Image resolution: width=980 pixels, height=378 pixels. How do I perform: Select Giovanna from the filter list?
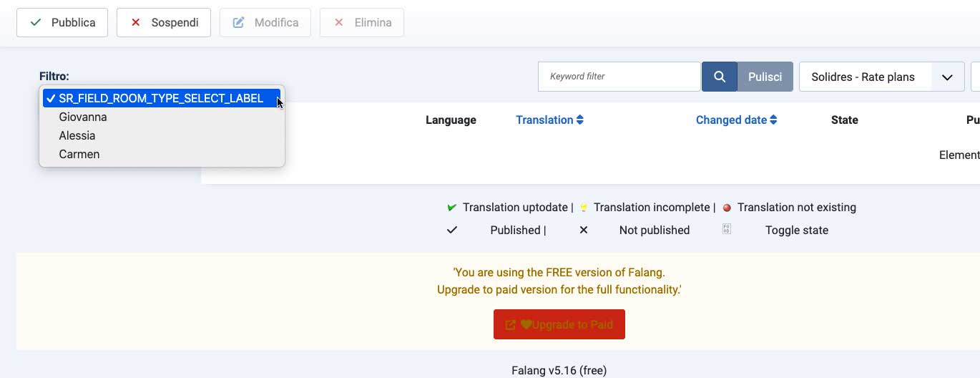pos(83,117)
